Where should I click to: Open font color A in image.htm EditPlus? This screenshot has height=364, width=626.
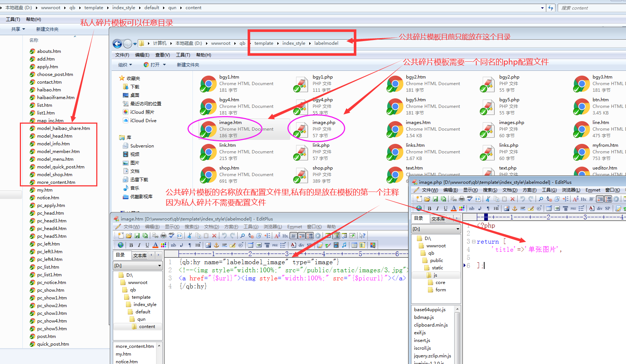pyautogui.click(x=155, y=245)
